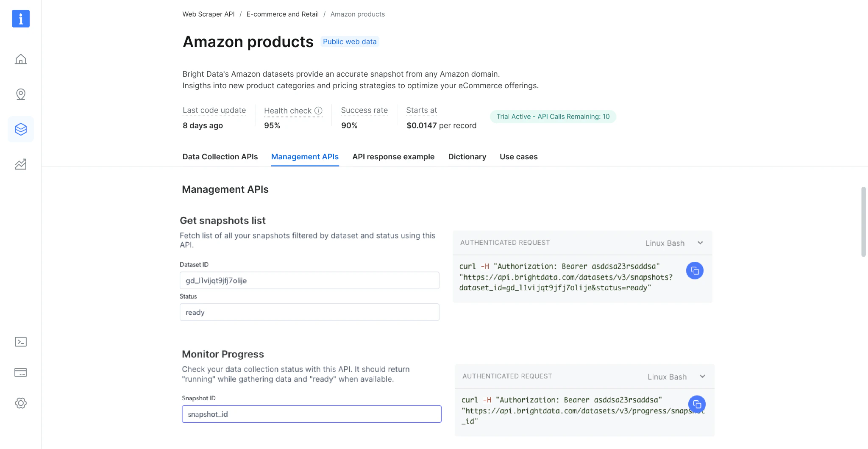Click the snapshot_id input field

click(311, 414)
